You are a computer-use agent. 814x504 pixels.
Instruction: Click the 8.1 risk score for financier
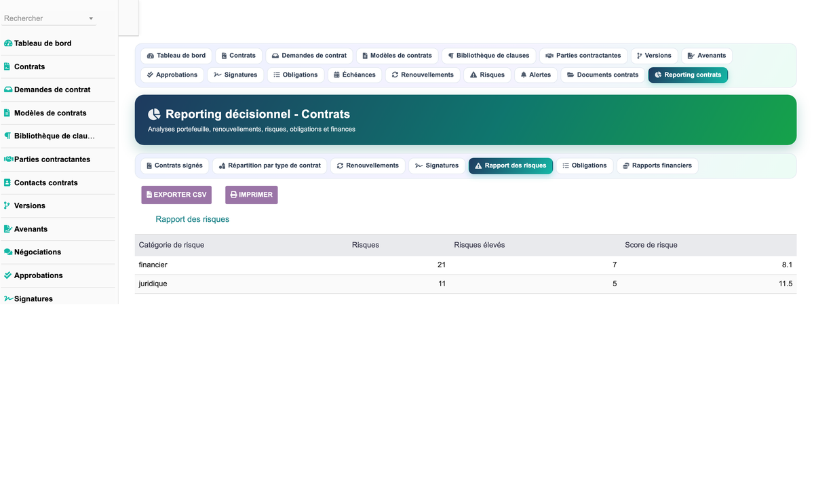787,265
